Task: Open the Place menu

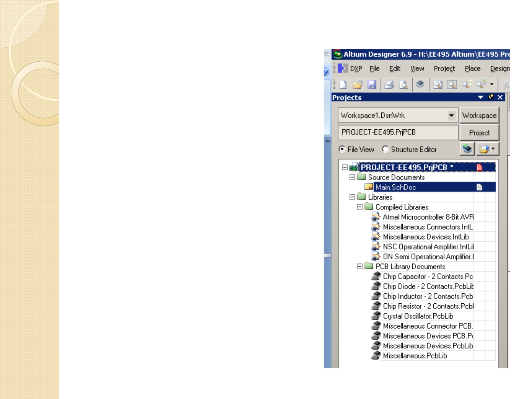Action: pos(473,69)
